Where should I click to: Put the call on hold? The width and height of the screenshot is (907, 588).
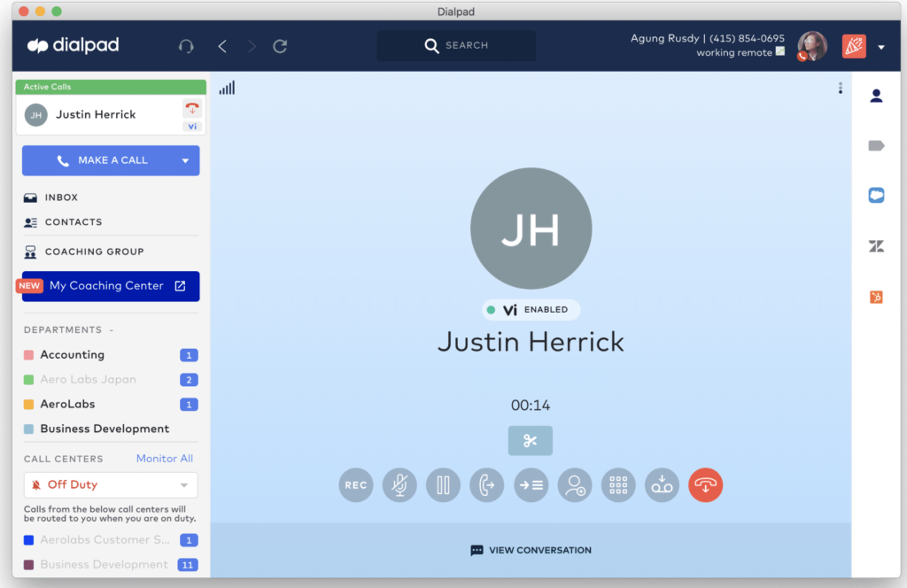pyautogui.click(x=443, y=485)
